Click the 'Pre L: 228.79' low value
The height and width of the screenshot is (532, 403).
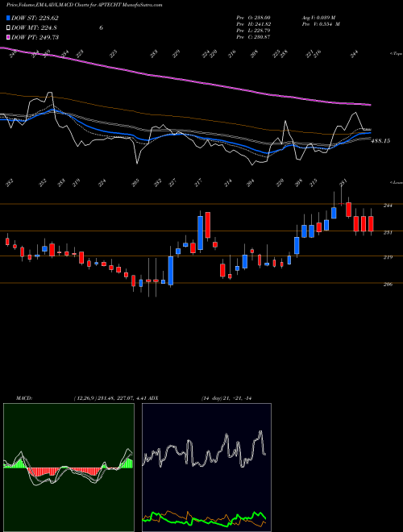point(253,31)
